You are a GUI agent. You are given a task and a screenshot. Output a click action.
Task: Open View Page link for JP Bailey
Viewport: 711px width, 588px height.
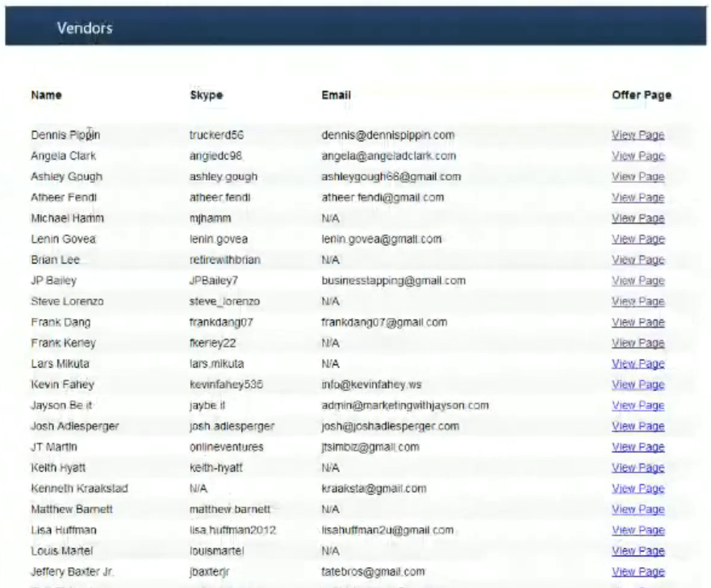click(x=638, y=281)
